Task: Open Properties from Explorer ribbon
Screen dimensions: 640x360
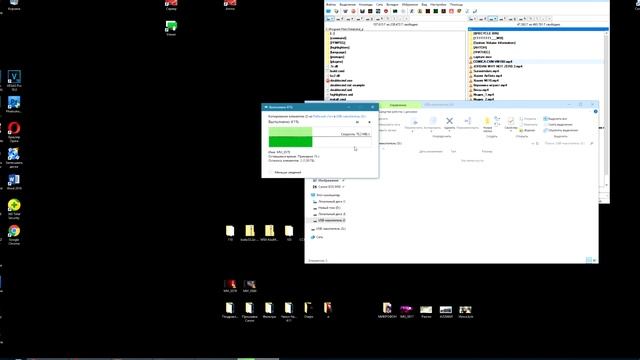Action: click(x=511, y=123)
